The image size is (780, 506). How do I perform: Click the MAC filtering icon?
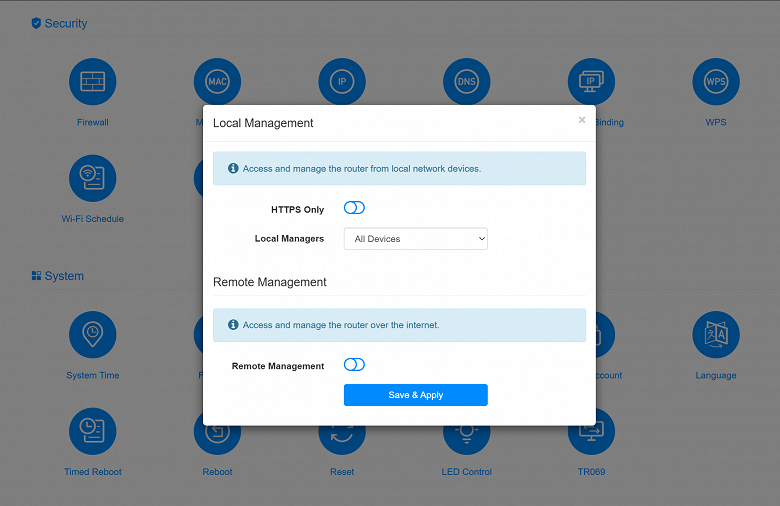coord(217,81)
